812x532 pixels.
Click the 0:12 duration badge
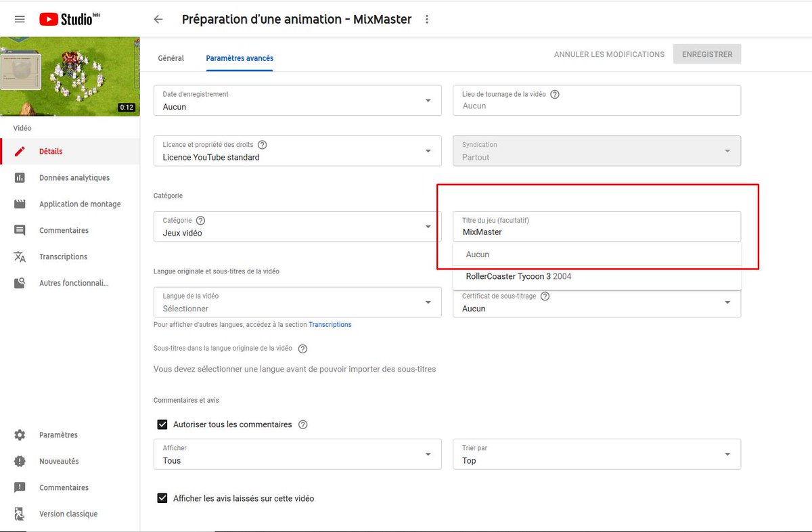(x=127, y=108)
